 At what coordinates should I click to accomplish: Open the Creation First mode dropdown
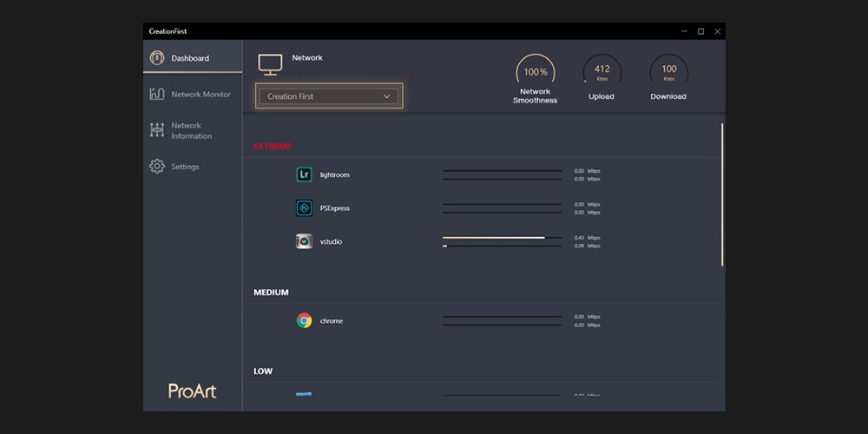(328, 96)
